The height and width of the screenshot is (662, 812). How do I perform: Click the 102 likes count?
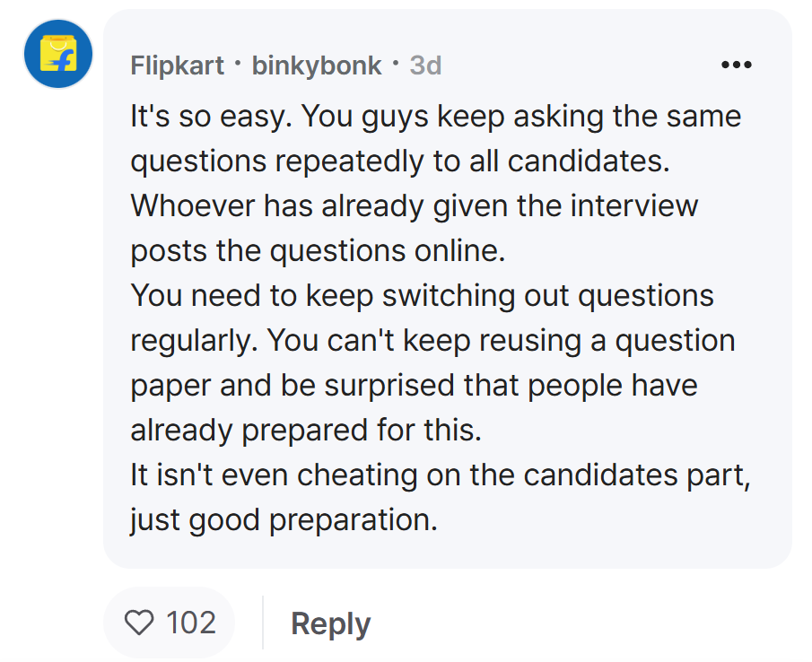pos(190,623)
